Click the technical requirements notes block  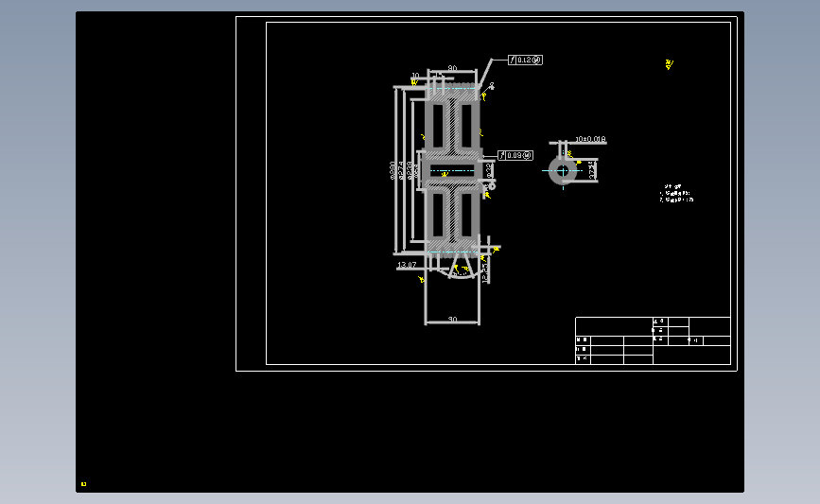pos(676,193)
